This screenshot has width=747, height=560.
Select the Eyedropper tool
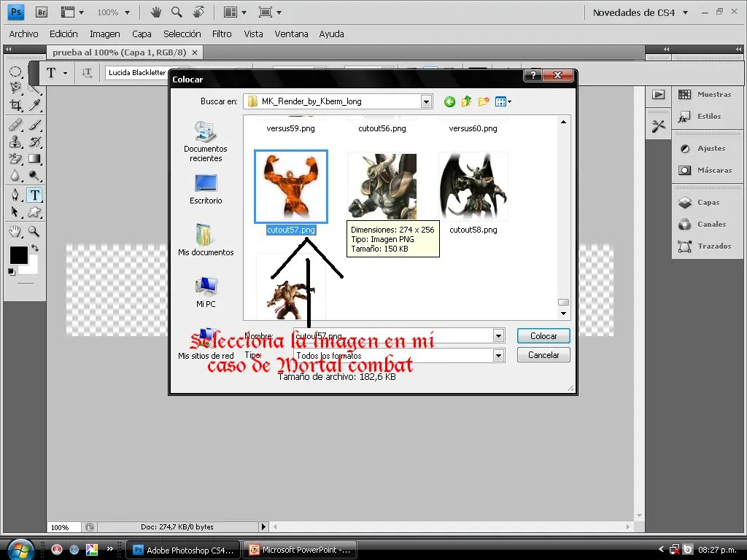coord(34,105)
